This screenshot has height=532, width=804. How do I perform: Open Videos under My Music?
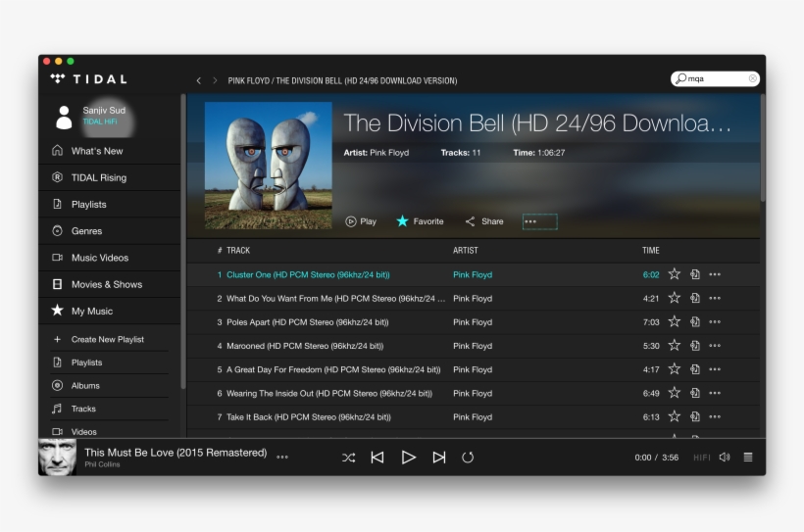[x=109, y=431]
